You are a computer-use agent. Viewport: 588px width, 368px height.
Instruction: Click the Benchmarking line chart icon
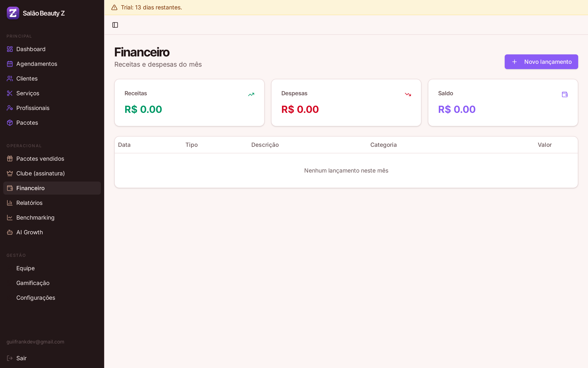pos(10,218)
